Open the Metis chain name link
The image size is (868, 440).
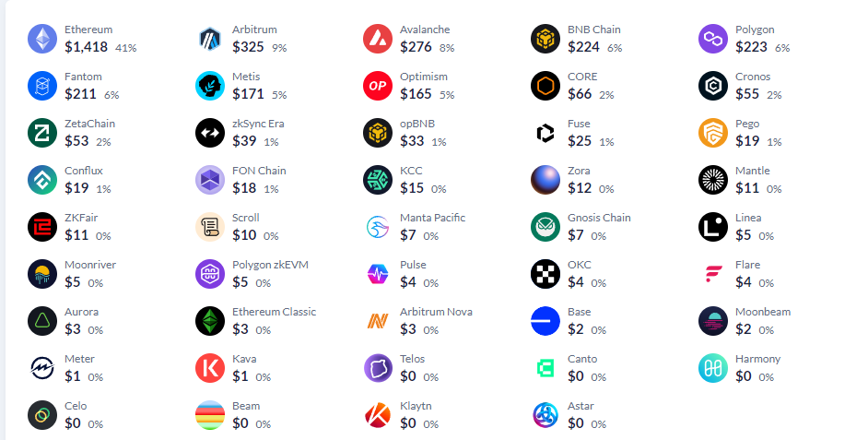pos(246,77)
